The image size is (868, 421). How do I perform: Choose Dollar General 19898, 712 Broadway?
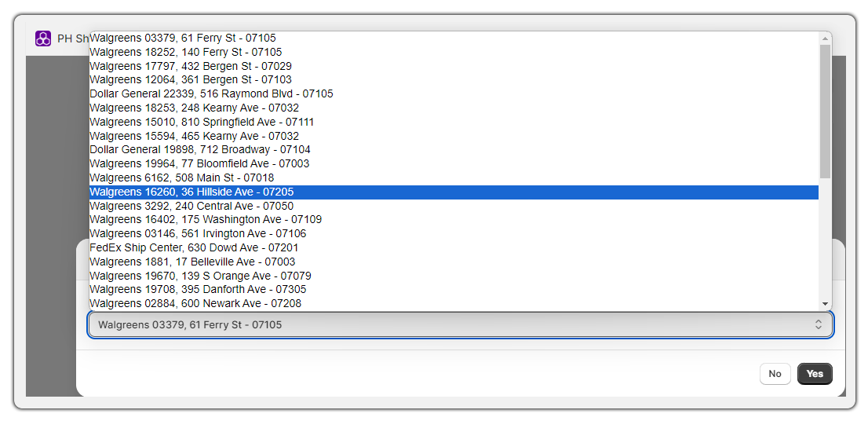coord(454,149)
